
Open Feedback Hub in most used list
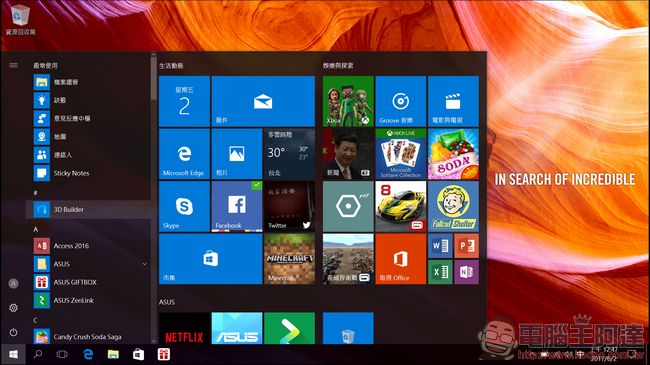pos(89,119)
